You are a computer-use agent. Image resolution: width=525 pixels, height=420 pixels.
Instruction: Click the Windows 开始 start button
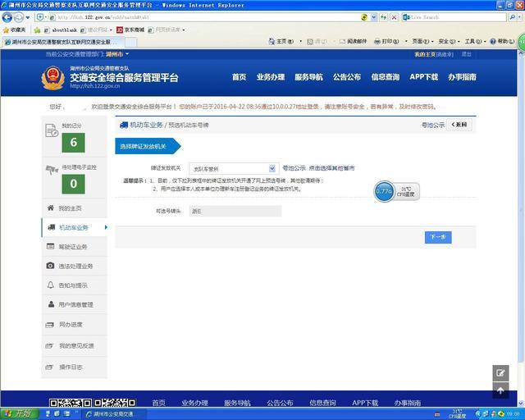(20, 414)
